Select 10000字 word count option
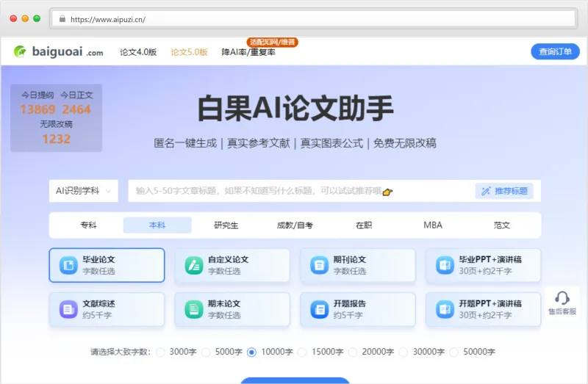The height and width of the screenshot is (384, 588). 251,352
